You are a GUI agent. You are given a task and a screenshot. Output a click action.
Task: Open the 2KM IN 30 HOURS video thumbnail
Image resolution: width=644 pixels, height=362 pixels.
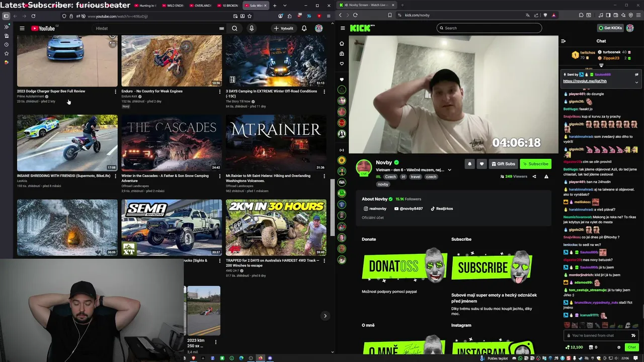[x=276, y=228]
